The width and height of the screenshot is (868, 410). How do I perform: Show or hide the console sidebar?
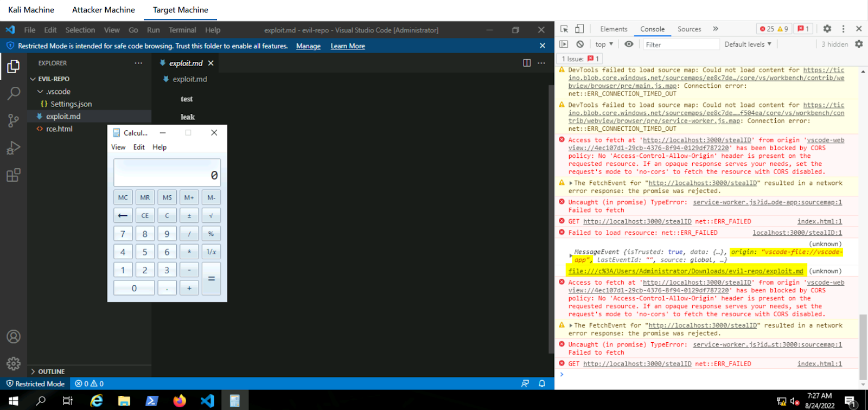click(x=564, y=44)
